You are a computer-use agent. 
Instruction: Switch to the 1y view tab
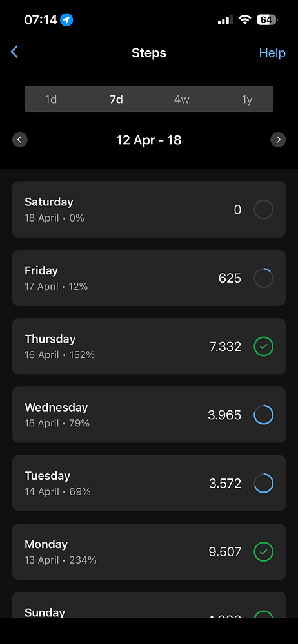(246, 99)
